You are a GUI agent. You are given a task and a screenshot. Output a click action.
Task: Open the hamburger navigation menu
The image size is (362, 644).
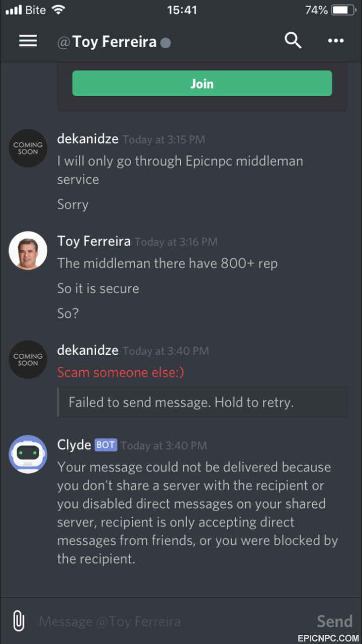click(28, 41)
